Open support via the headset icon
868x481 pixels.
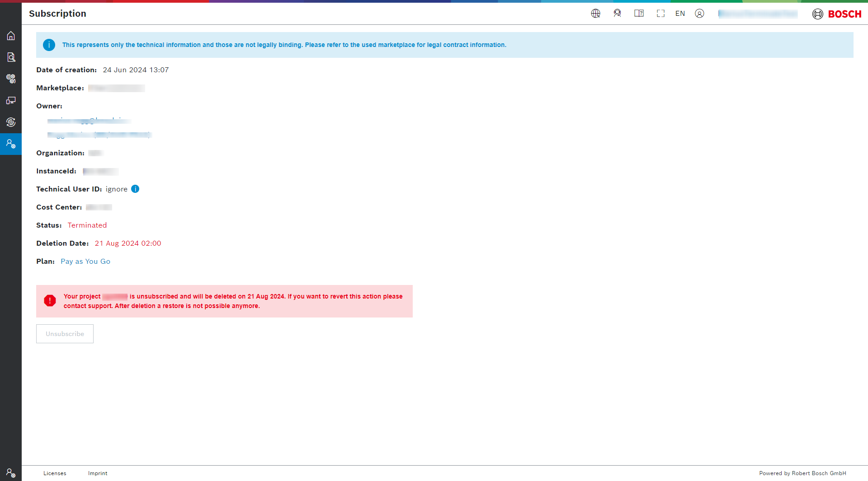[x=617, y=14]
